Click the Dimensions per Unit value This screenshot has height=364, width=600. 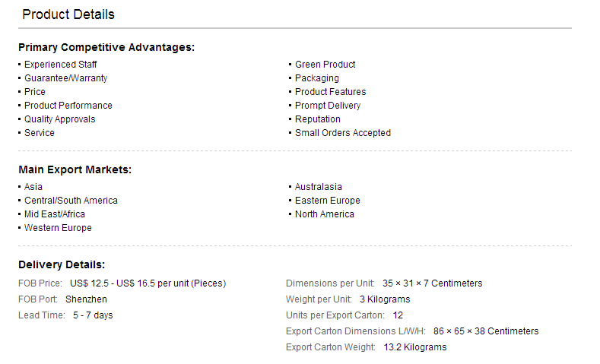(432, 283)
